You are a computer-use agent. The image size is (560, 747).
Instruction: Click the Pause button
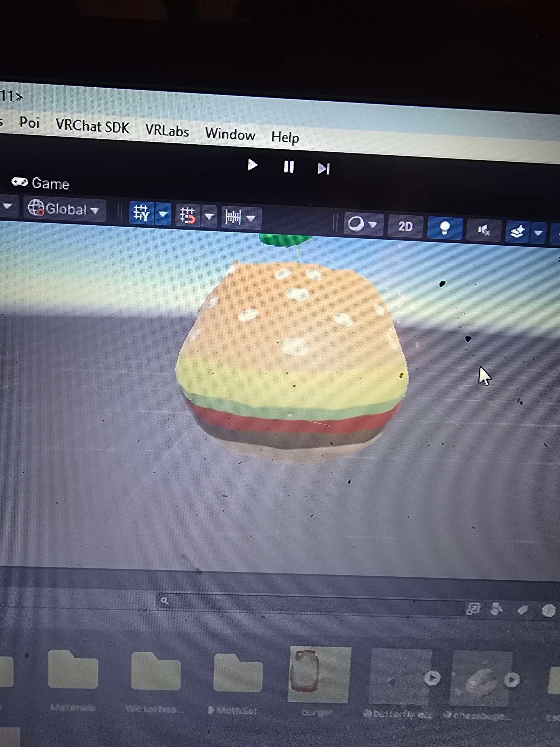pyautogui.click(x=289, y=167)
